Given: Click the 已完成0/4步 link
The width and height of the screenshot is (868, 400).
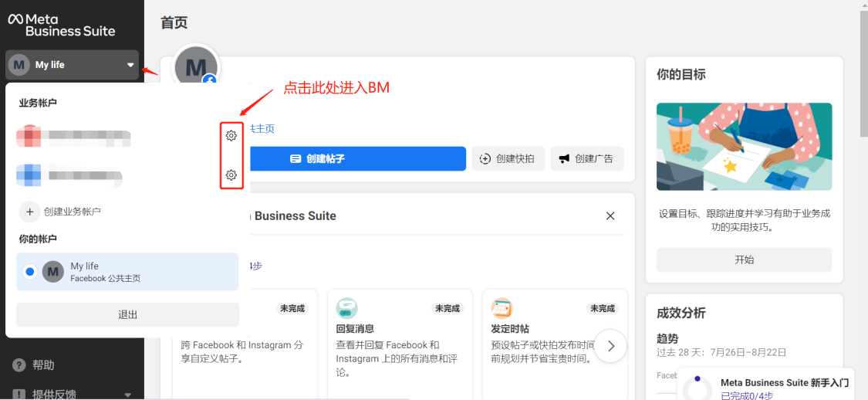Looking at the screenshot, I should tap(747, 395).
